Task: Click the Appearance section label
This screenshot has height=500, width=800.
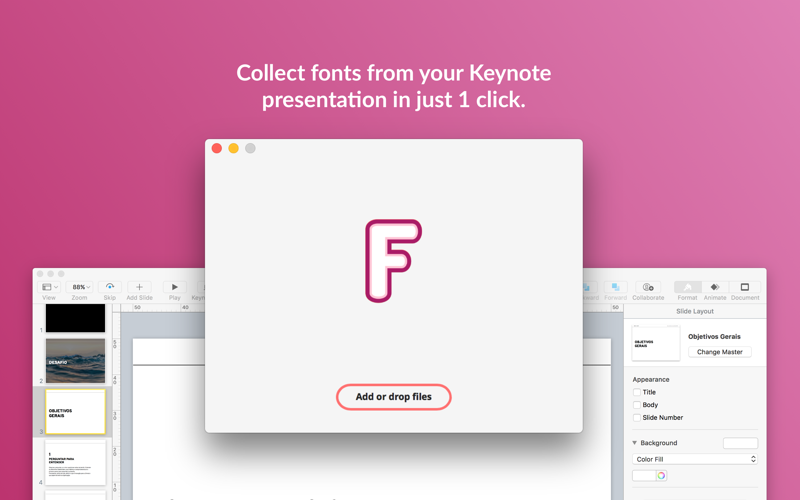Action: 651,380
